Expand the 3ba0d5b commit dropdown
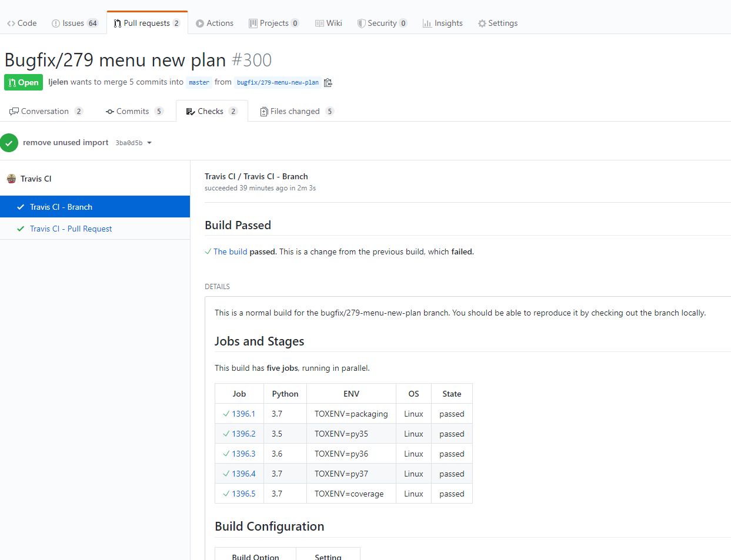Viewport: 731px width, 560px height. [x=149, y=142]
